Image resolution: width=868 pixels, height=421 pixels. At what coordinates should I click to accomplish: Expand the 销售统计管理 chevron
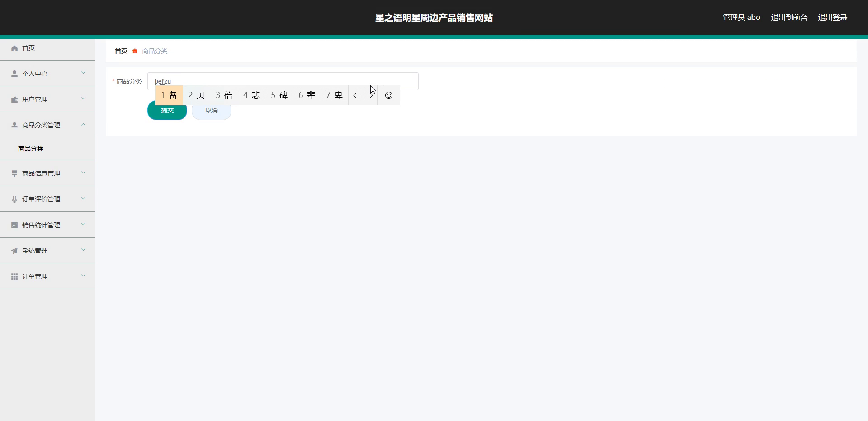click(x=83, y=224)
